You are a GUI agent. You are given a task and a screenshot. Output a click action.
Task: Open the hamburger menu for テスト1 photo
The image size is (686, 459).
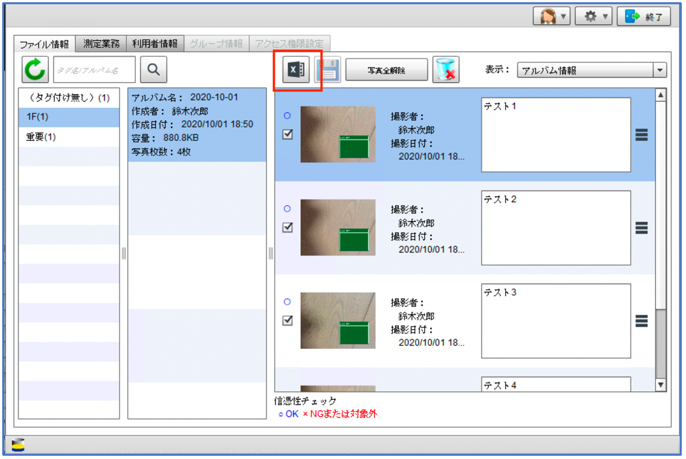point(642,134)
